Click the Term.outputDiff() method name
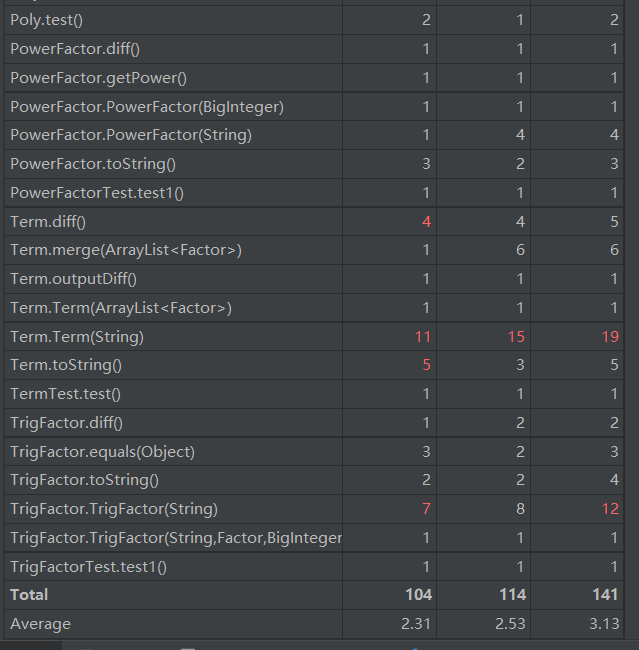639x650 pixels. tap(73, 279)
